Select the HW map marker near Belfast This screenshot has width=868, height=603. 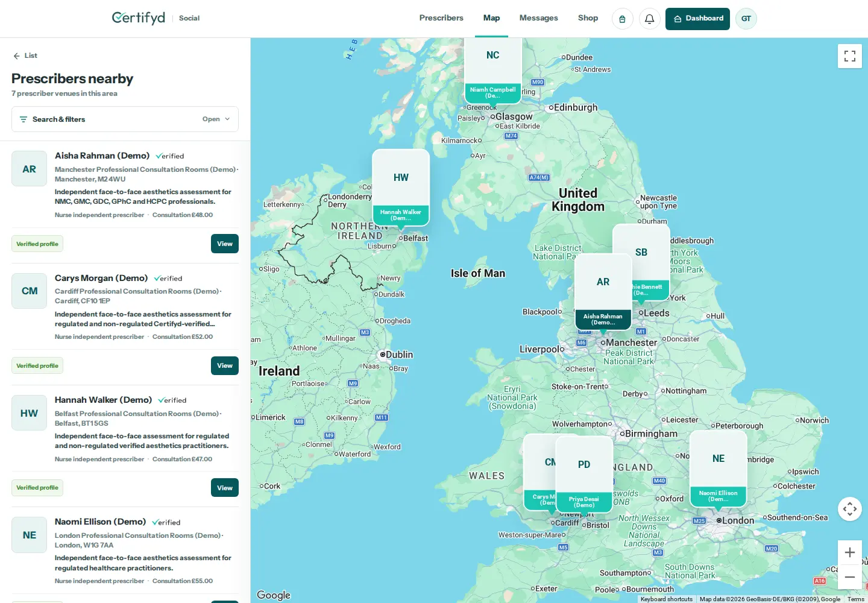pos(401,188)
